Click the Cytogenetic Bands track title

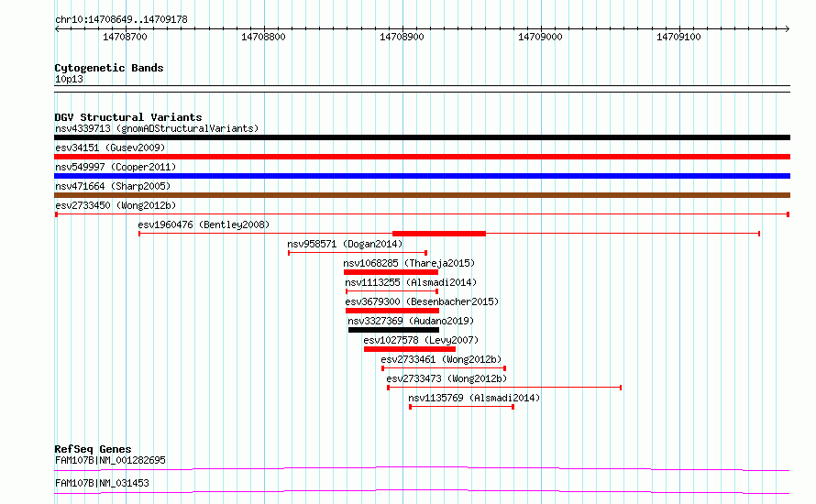click(109, 68)
